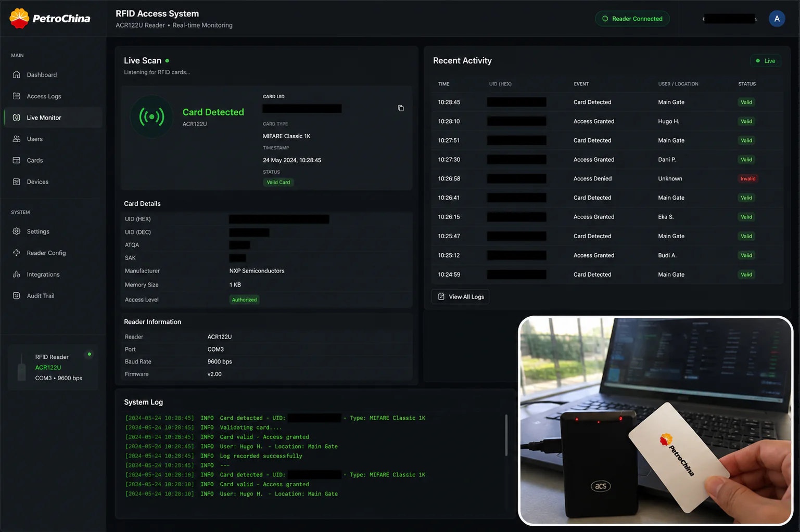The height and width of the screenshot is (532, 800).
Task: Click the Cards icon in sidebar
Action: (17, 160)
